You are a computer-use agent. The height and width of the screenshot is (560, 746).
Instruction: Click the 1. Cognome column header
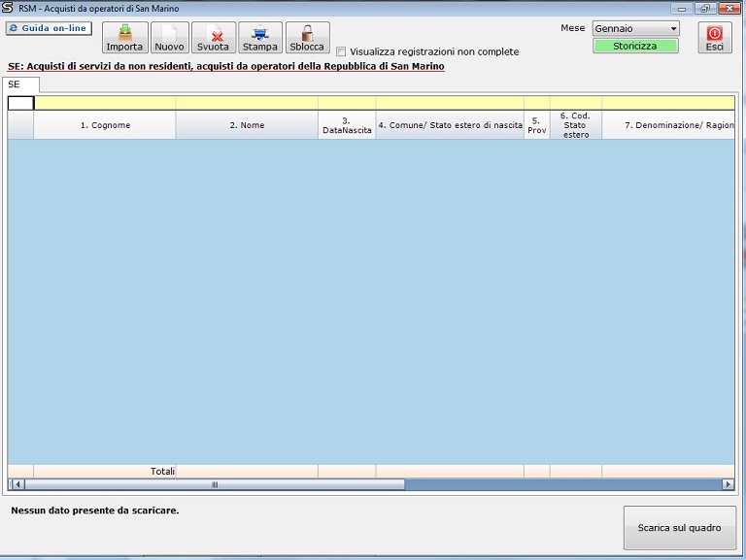105,125
